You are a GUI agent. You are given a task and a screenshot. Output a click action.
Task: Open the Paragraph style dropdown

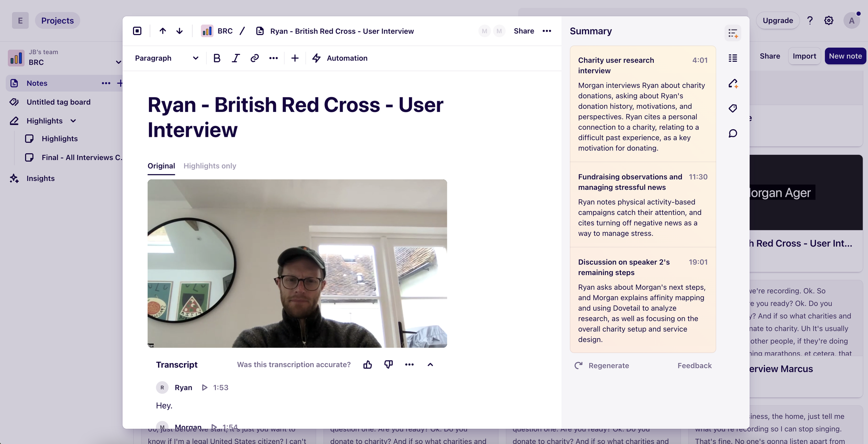click(x=167, y=58)
